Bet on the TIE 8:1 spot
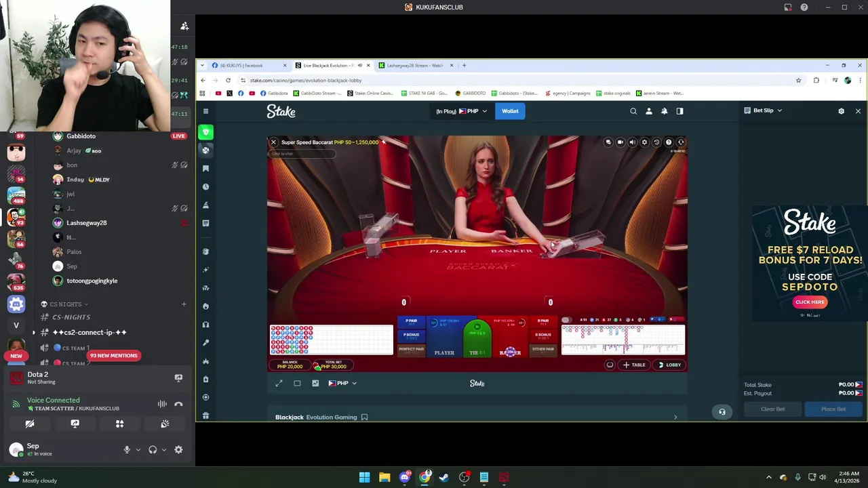Image resolution: width=868 pixels, height=488 pixels. (x=477, y=339)
